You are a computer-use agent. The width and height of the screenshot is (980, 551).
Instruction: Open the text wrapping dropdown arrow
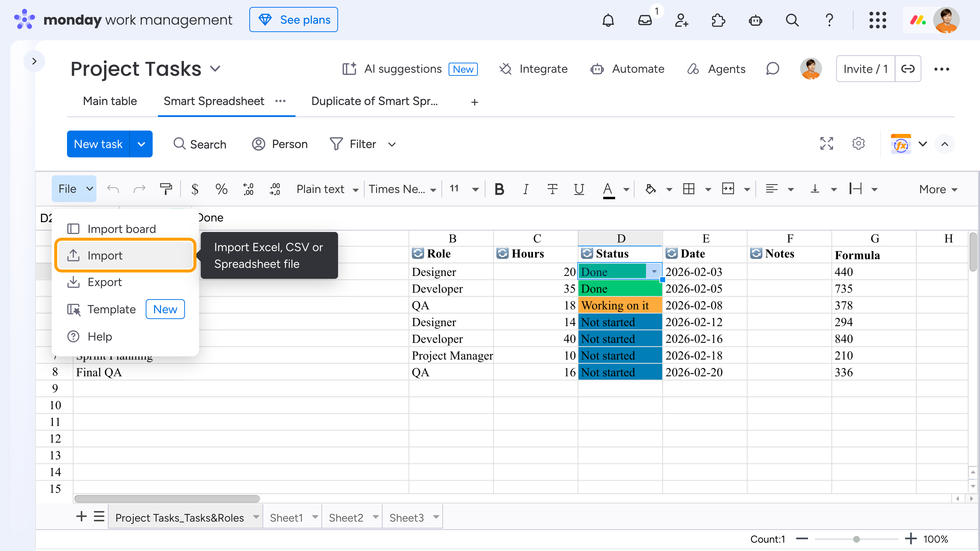pos(874,189)
